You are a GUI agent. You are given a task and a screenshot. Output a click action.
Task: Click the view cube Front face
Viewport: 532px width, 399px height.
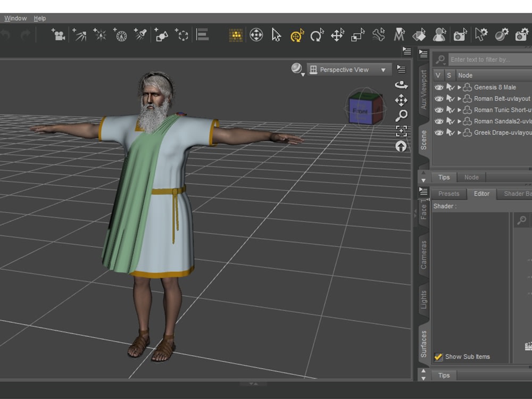point(360,111)
